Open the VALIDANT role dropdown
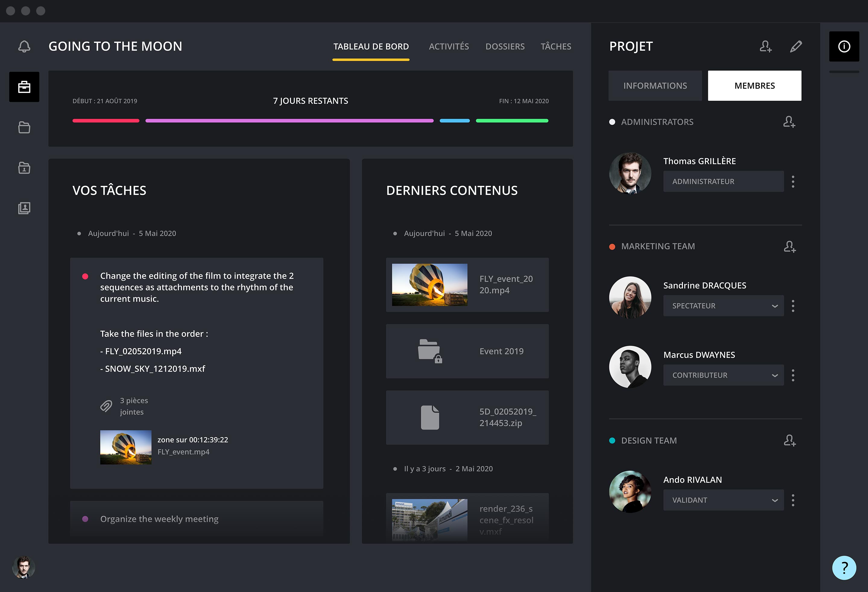Viewport: 868px width, 592px height. (x=724, y=500)
